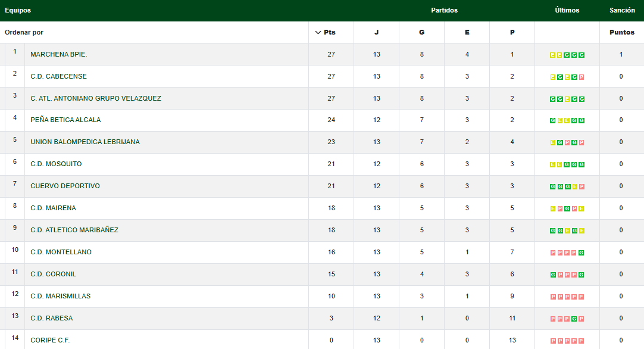Click the first green G badge in C.D. Coronil's row

point(553,275)
